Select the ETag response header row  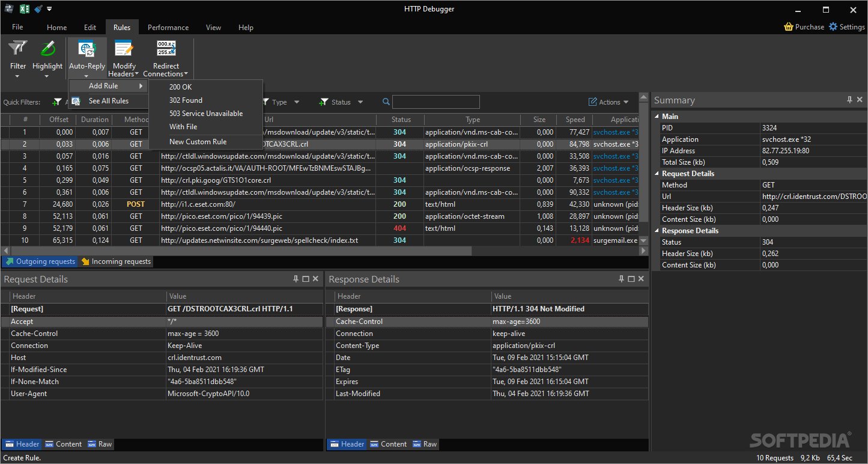487,370
